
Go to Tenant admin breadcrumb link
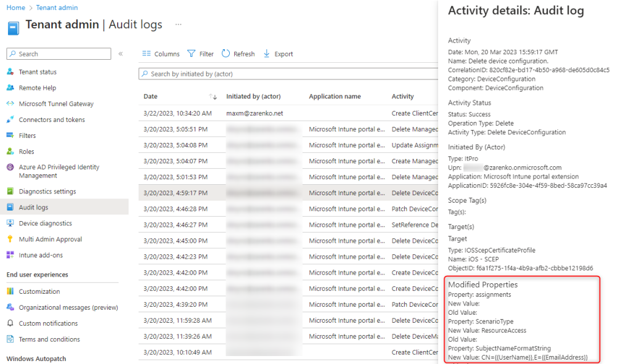(x=57, y=7)
